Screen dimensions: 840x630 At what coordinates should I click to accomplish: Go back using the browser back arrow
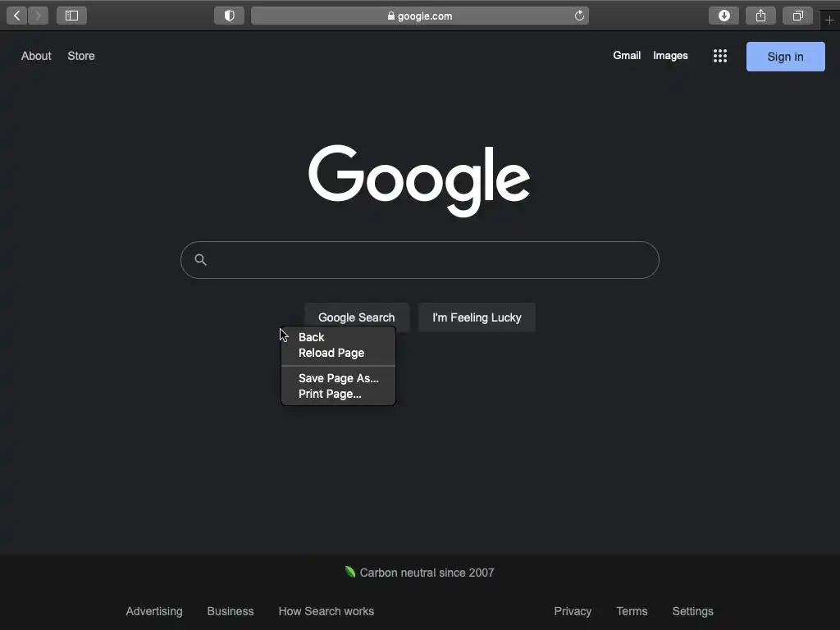16,16
